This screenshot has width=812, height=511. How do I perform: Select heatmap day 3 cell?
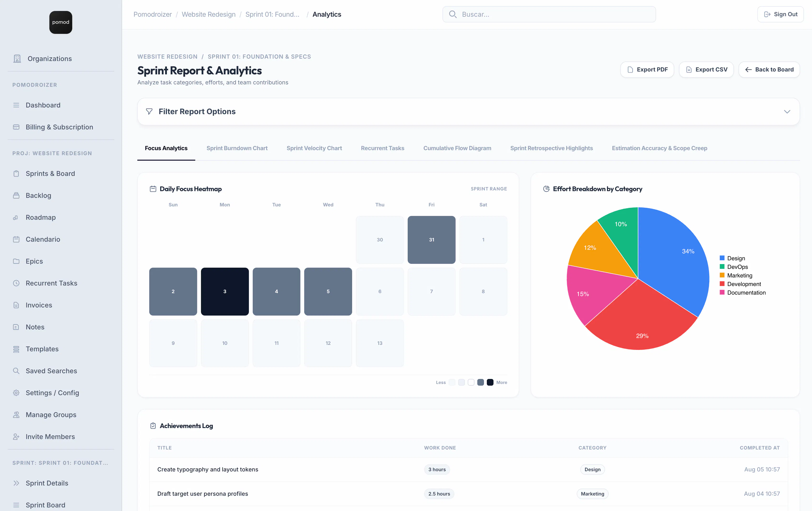(x=225, y=291)
